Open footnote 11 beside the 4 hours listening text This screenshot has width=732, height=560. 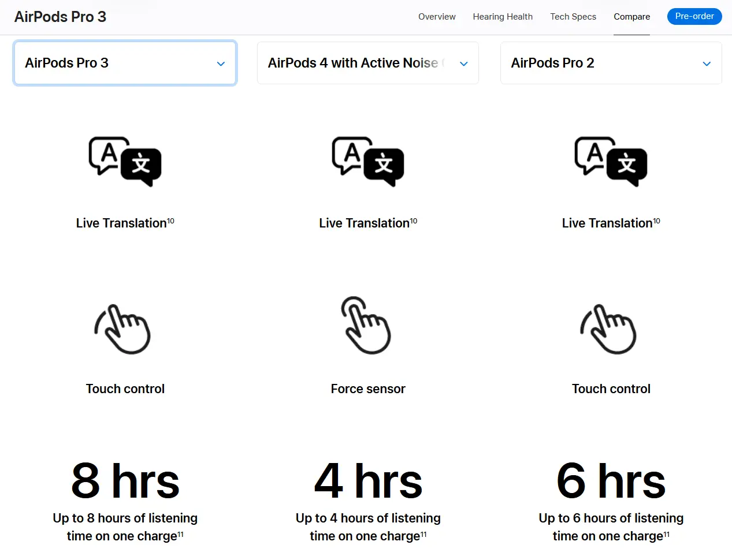(423, 534)
